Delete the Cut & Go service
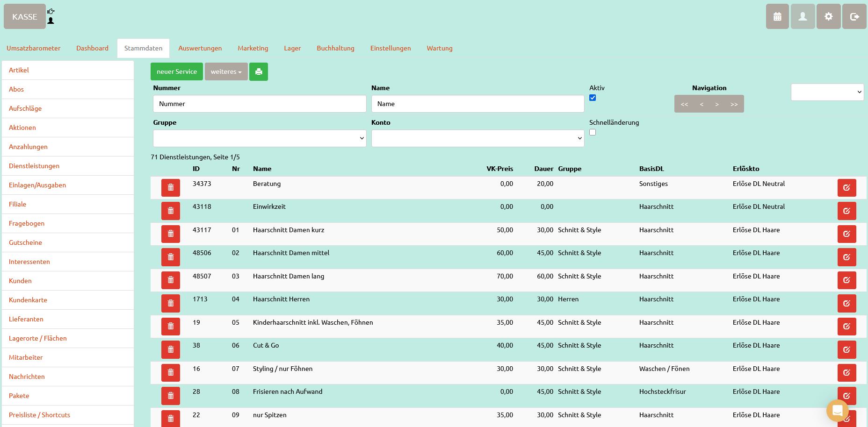The image size is (868, 427). point(170,349)
